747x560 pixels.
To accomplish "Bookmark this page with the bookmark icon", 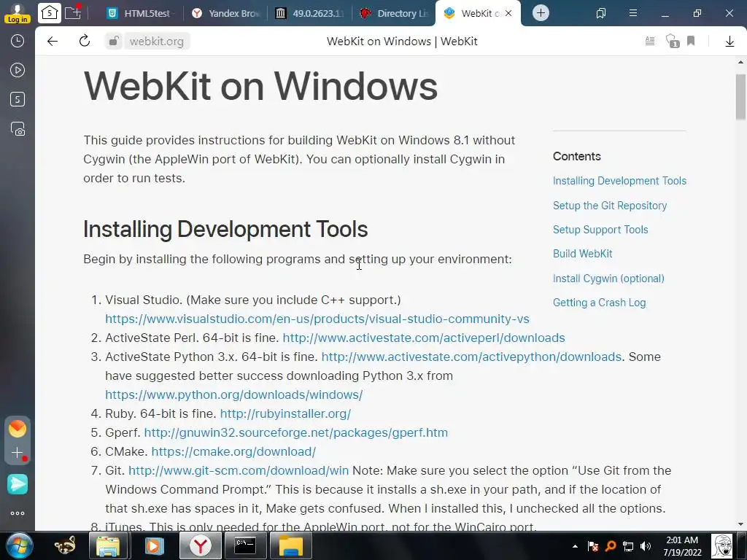I will (691, 42).
